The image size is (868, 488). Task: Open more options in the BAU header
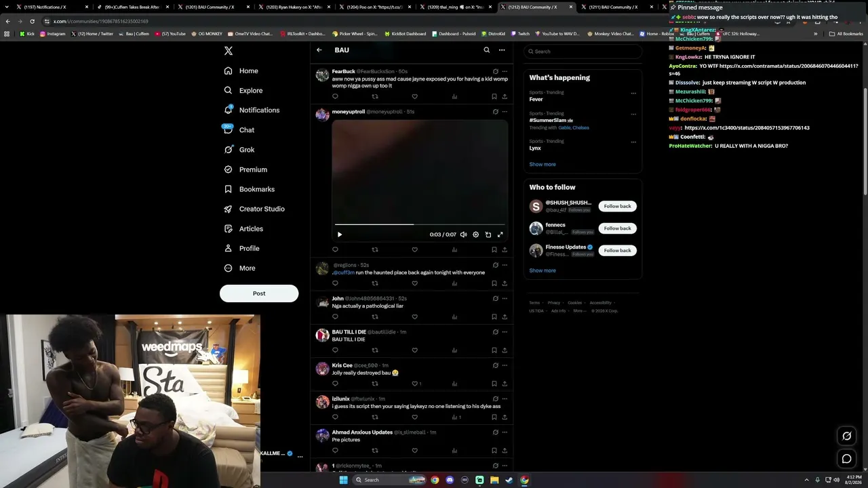point(502,50)
